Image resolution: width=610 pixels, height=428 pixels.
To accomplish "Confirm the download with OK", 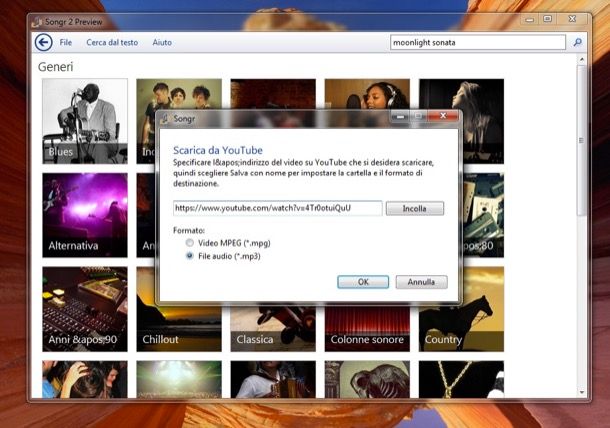I will 363,282.
